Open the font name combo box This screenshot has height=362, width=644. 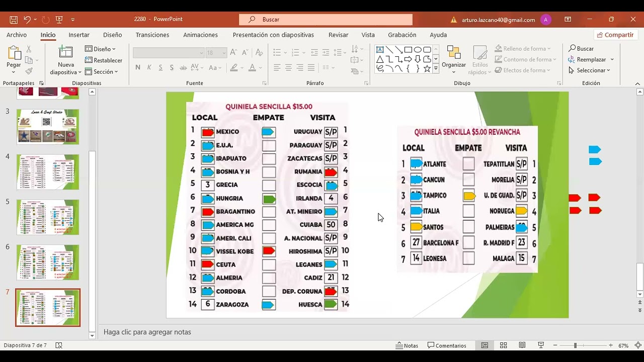[x=169, y=53]
